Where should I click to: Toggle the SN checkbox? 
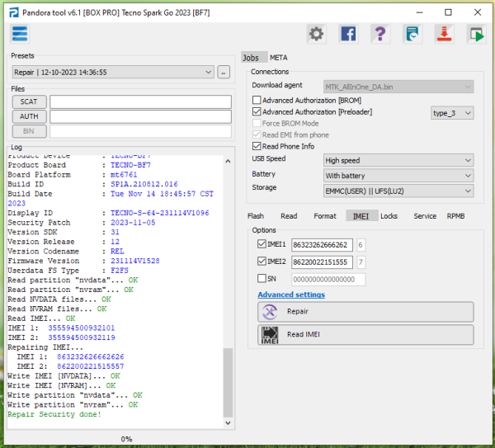point(262,279)
